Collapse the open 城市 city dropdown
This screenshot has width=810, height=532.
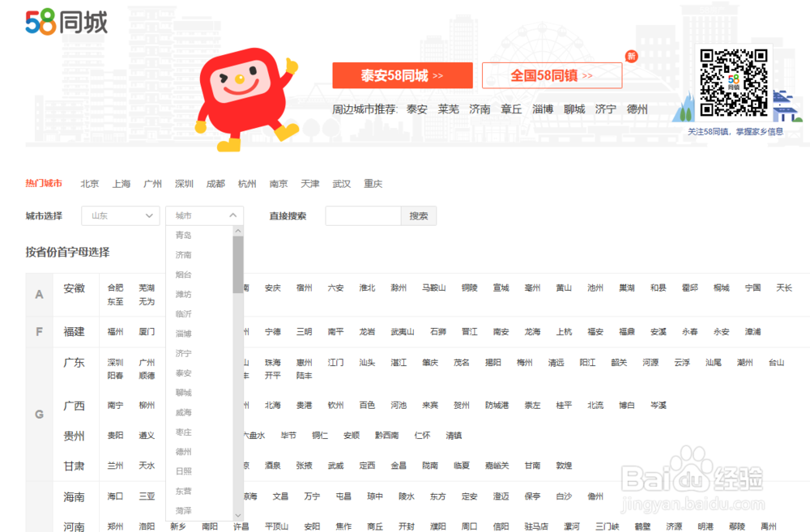pos(204,215)
